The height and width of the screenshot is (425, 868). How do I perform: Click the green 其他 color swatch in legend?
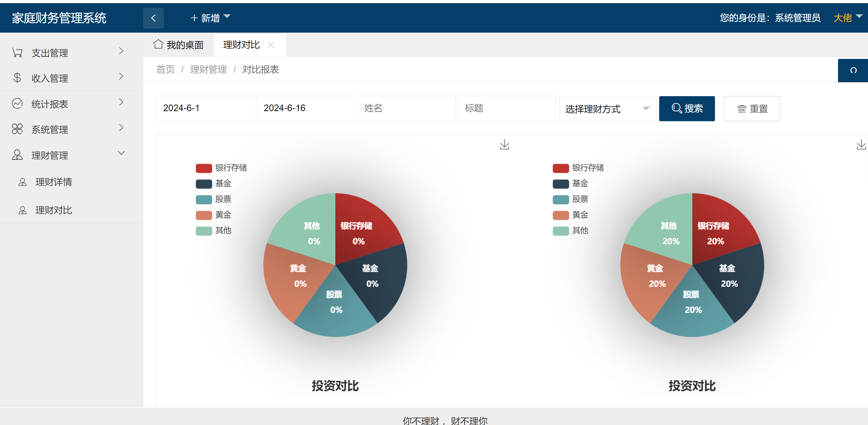click(204, 231)
